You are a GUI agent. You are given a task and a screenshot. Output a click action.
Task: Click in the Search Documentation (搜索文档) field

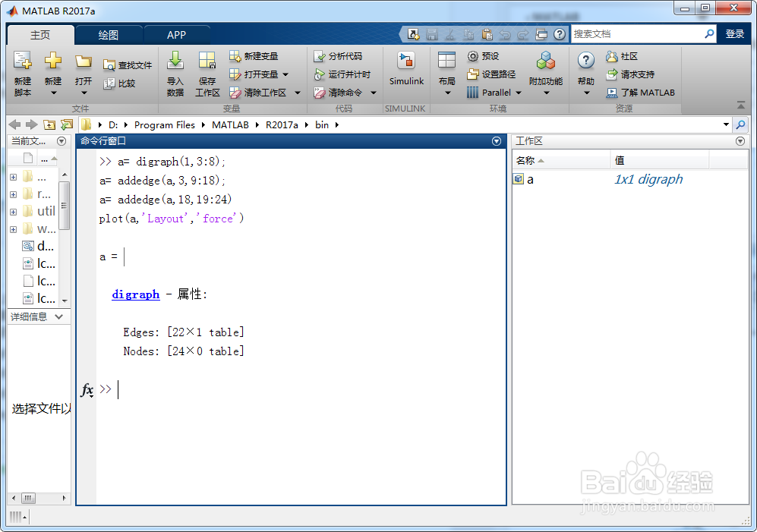pos(637,34)
